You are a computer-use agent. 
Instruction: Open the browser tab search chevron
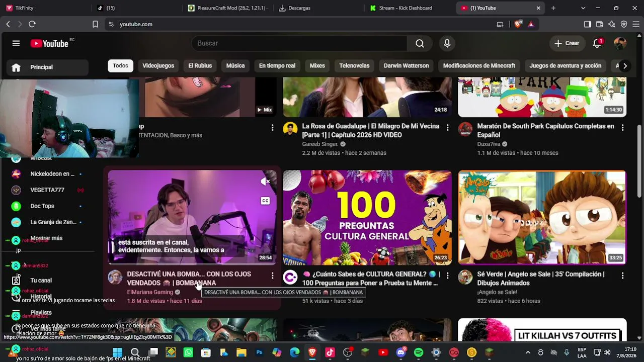point(583,8)
